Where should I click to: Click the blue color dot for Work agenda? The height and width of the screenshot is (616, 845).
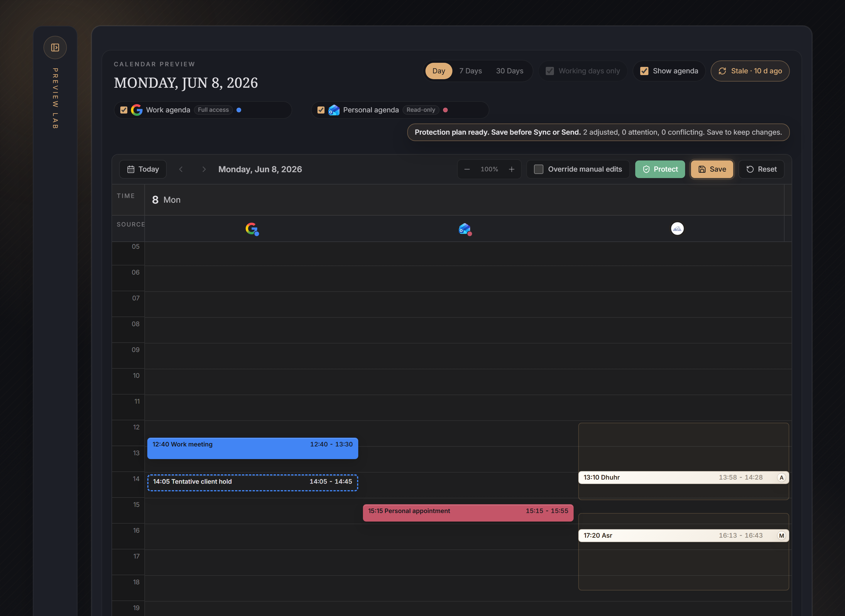(239, 110)
